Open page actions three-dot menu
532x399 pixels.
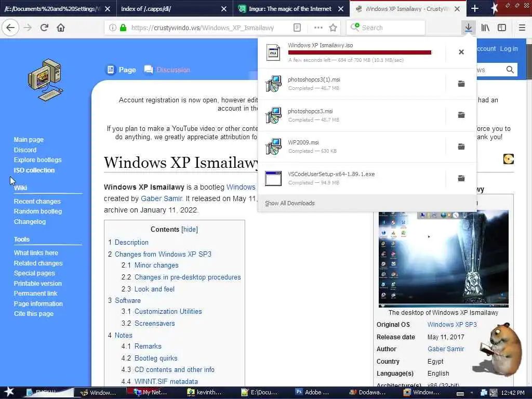click(x=318, y=28)
